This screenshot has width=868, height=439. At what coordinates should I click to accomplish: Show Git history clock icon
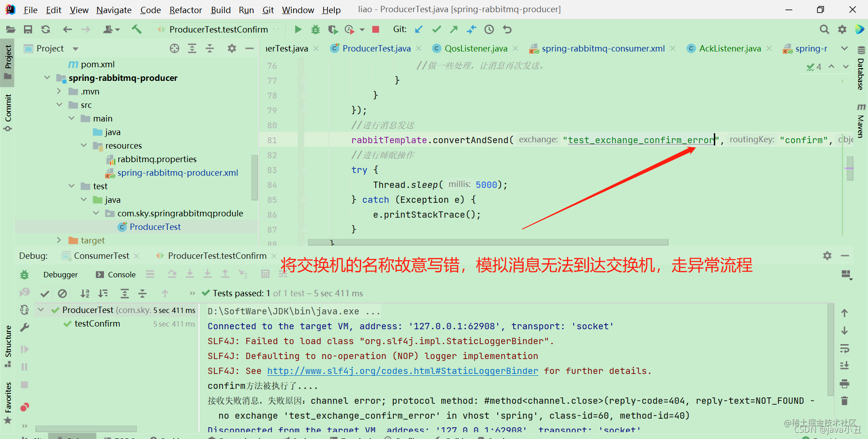489,29
